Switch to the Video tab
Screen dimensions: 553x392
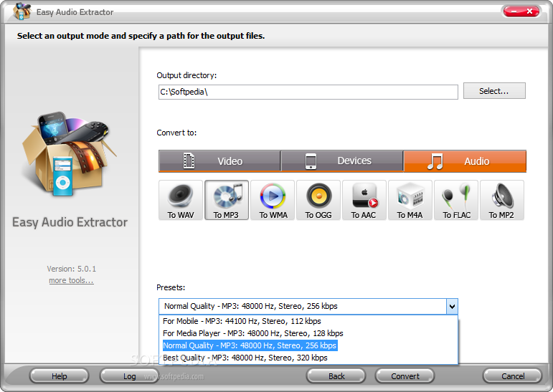point(219,161)
